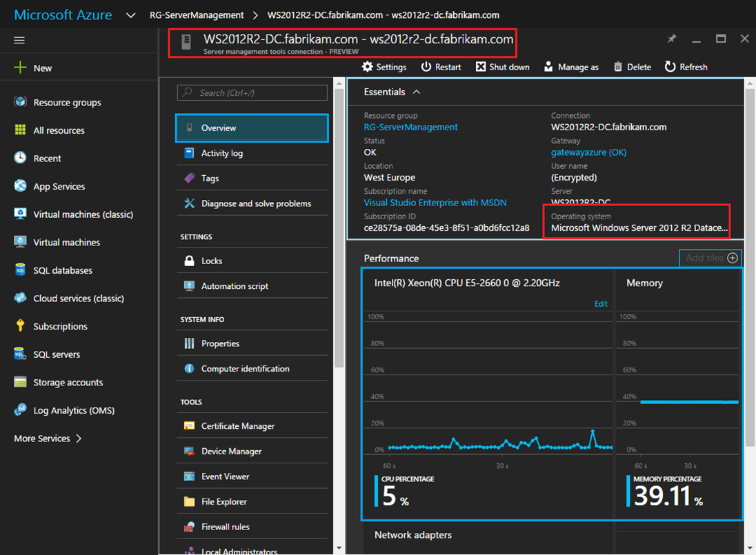Click the Locks padlock icon
The image size is (756, 555).
tap(190, 261)
